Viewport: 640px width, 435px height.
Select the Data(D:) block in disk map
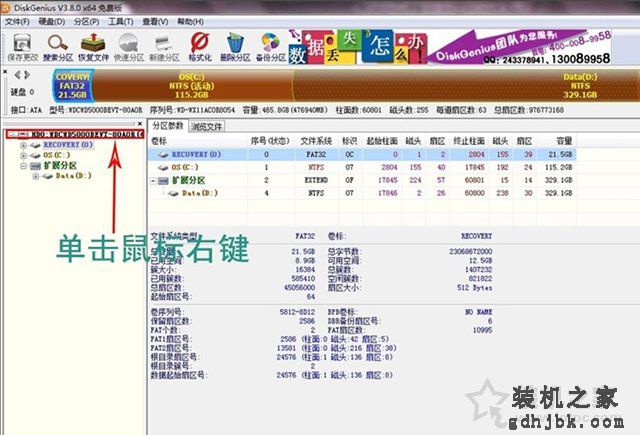(465, 85)
